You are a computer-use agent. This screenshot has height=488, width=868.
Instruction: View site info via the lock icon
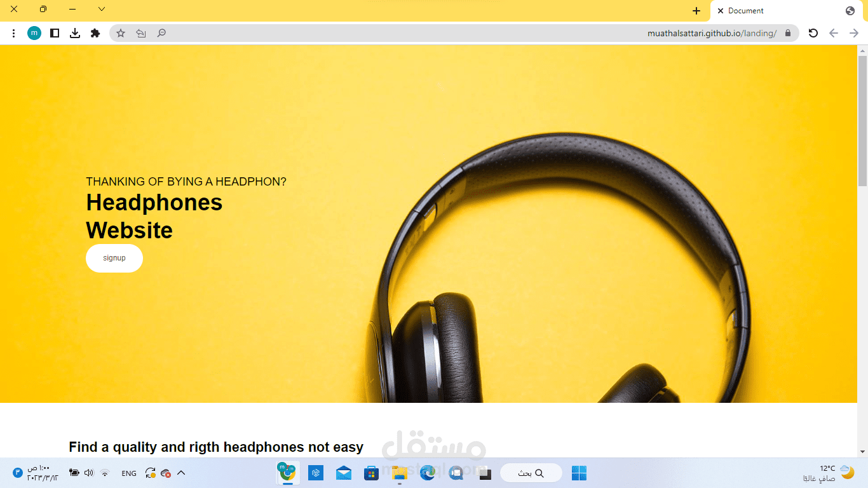(788, 33)
